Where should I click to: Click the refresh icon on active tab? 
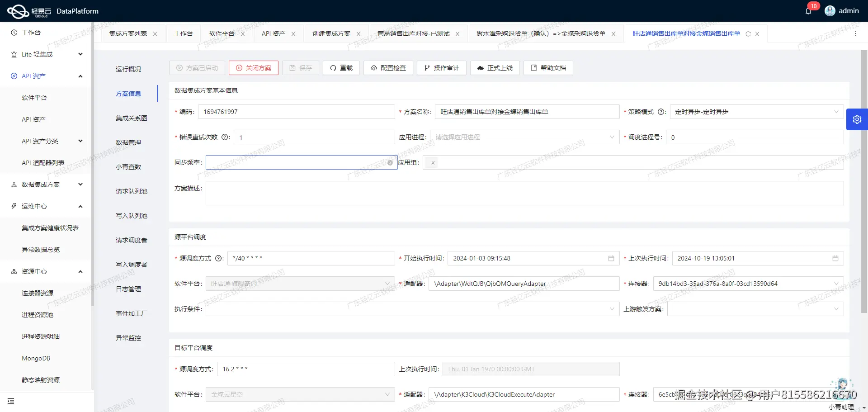748,34
